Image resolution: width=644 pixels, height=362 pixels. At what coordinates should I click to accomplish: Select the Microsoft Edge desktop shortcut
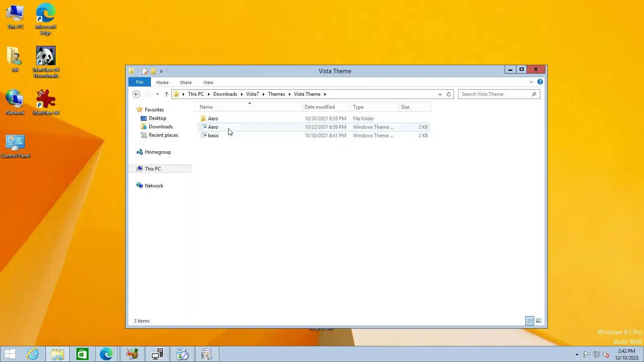point(45,19)
